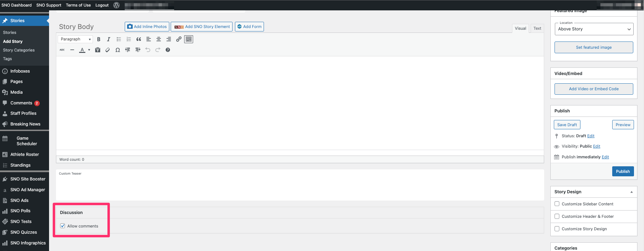Viewport: 644px width, 251px height.
Task: Open Breaking News in sidebar
Action: click(x=25, y=124)
